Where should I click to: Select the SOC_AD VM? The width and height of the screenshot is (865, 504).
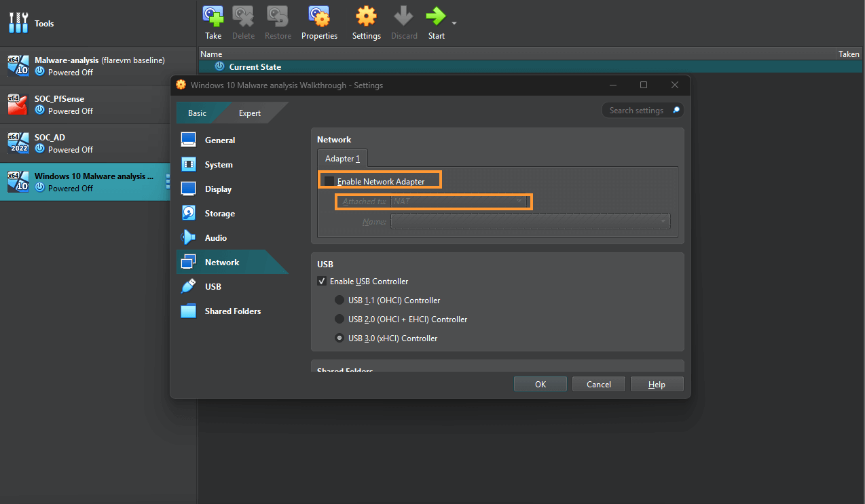coord(98,143)
